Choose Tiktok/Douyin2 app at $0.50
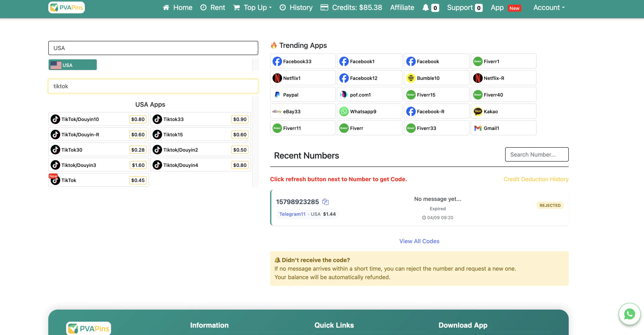This screenshot has height=335, width=644. point(200,150)
